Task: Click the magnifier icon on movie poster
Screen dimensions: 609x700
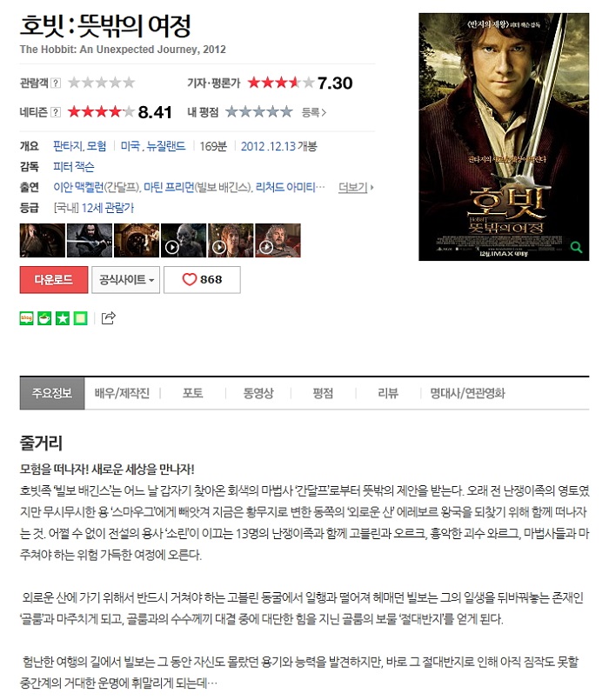Action: click(x=576, y=247)
